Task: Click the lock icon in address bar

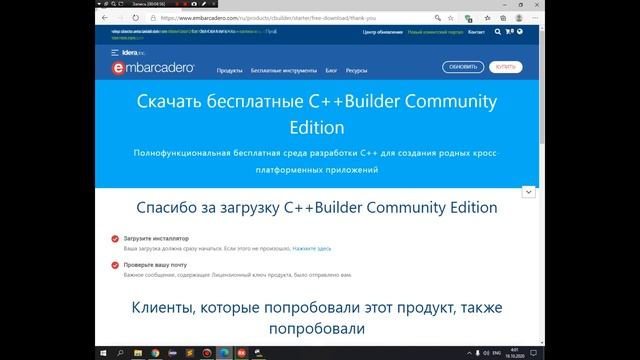Action: tap(153, 18)
